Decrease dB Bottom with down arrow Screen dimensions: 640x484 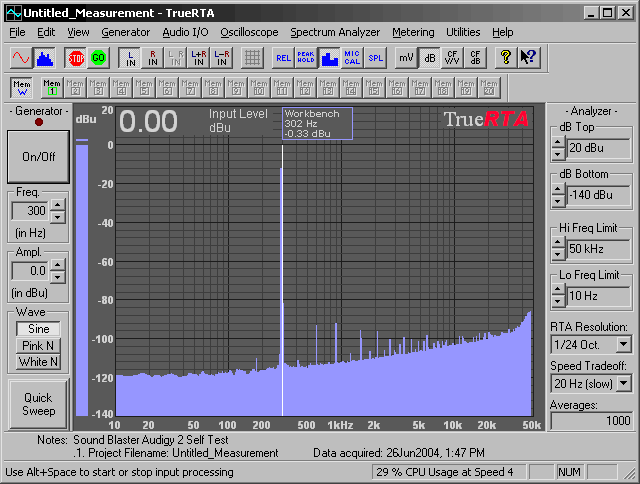(x=558, y=201)
